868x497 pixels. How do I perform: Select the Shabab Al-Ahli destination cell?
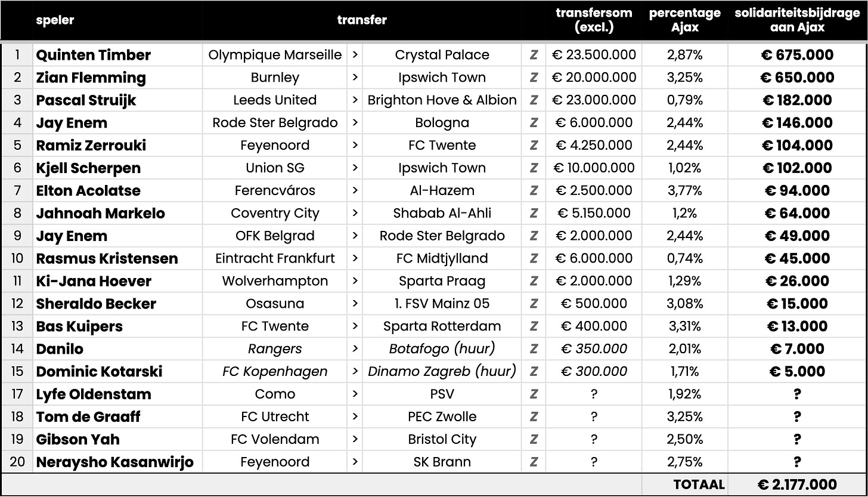(x=442, y=214)
